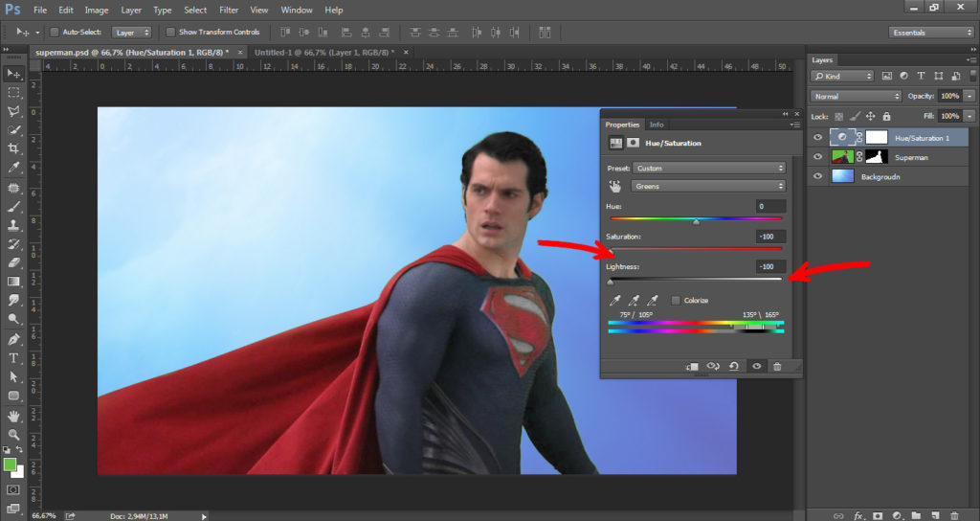This screenshot has height=521, width=980.
Task: Select the Quick Selection tool
Action: (x=13, y=130)
